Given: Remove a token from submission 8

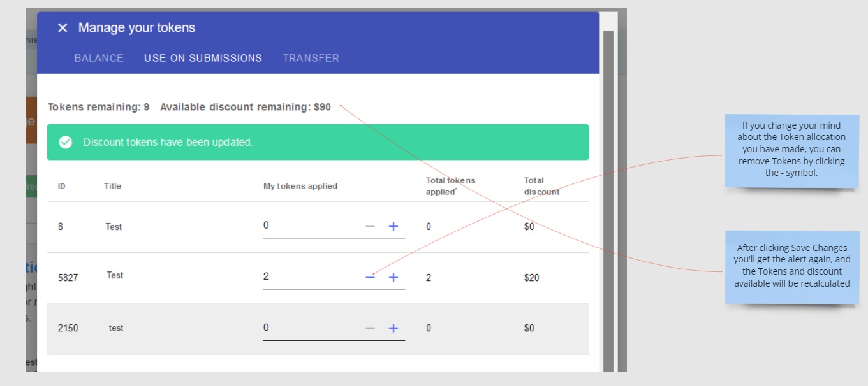Looking at the screenshot, I should [370, 226].
